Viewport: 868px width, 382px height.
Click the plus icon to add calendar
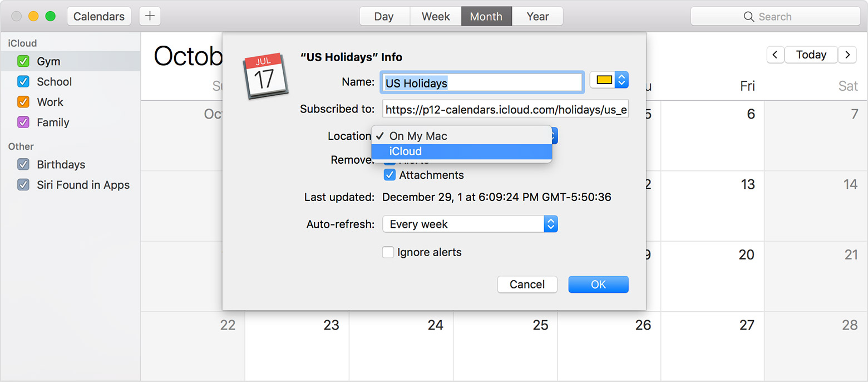[150, 16]
